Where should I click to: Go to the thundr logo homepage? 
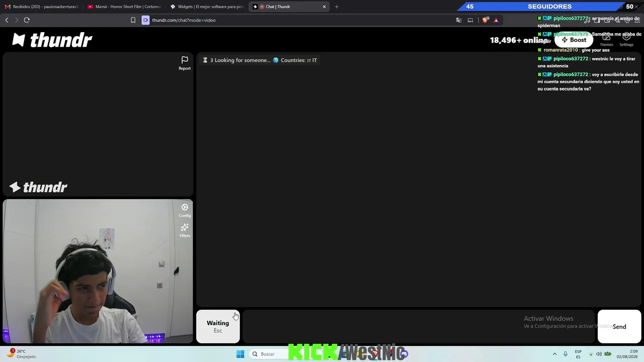click(52, 40)
